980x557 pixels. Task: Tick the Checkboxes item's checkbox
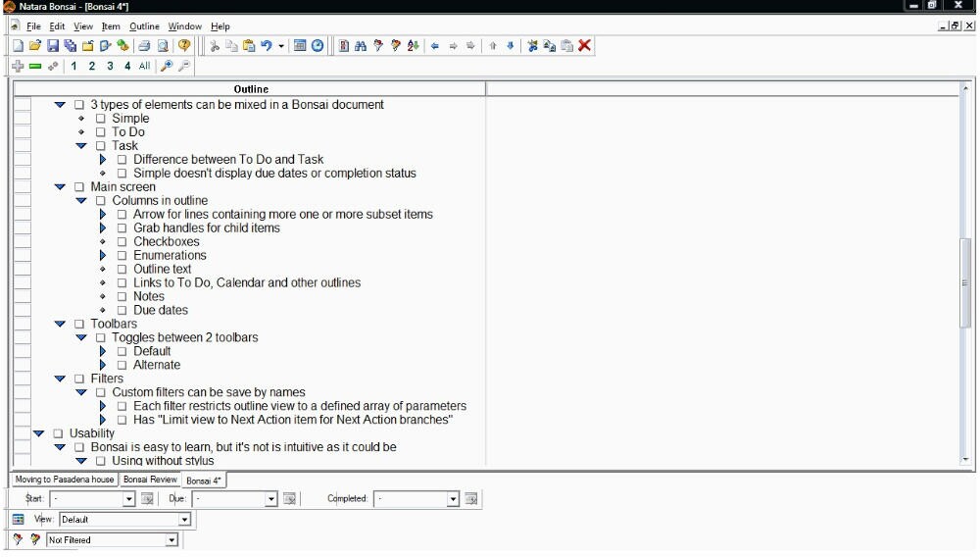(x=122, y=242)
